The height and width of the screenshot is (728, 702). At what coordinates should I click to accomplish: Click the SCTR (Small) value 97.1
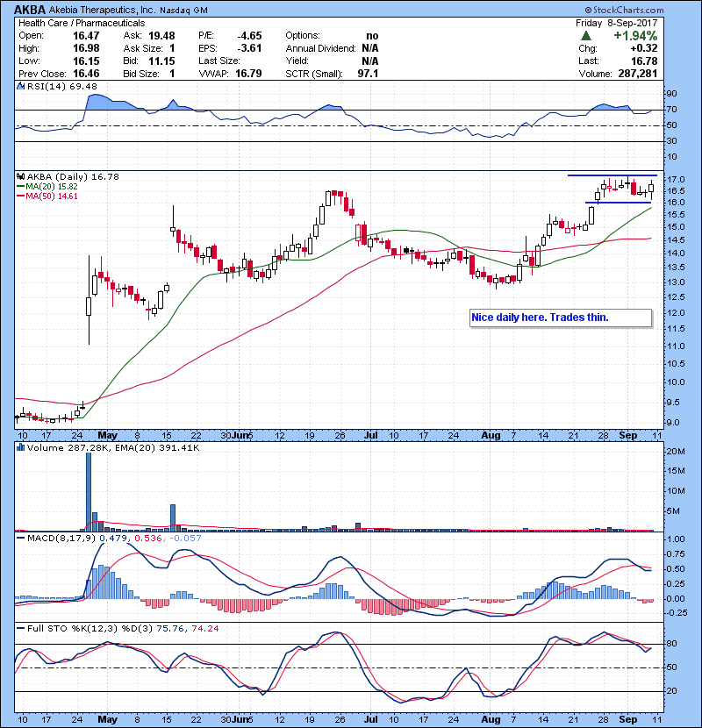[x=368, y=74]
